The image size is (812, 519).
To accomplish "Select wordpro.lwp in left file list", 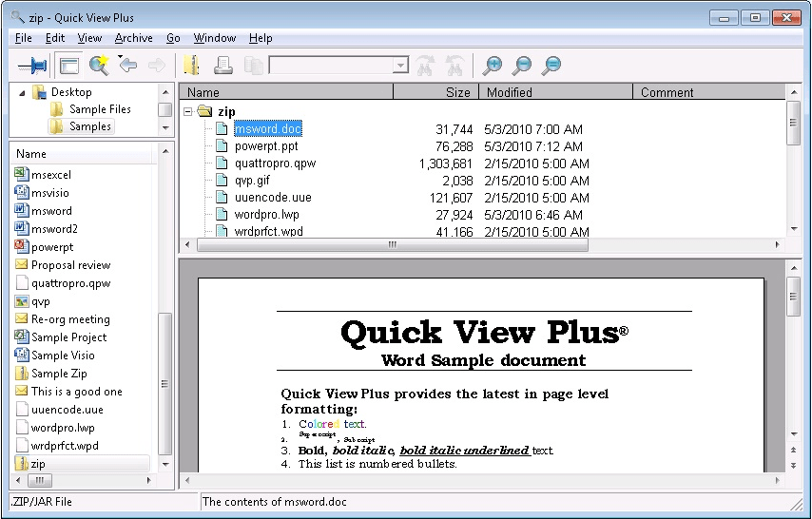I will tap(63, 428).
